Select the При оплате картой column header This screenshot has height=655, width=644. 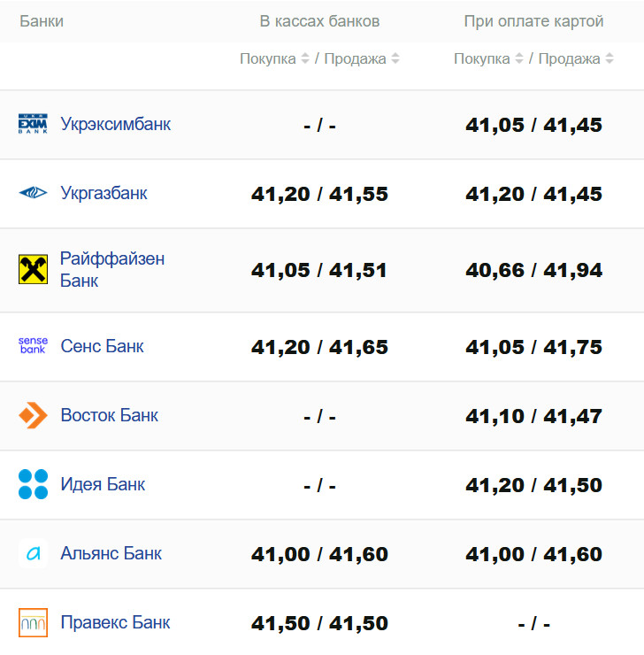533,21
